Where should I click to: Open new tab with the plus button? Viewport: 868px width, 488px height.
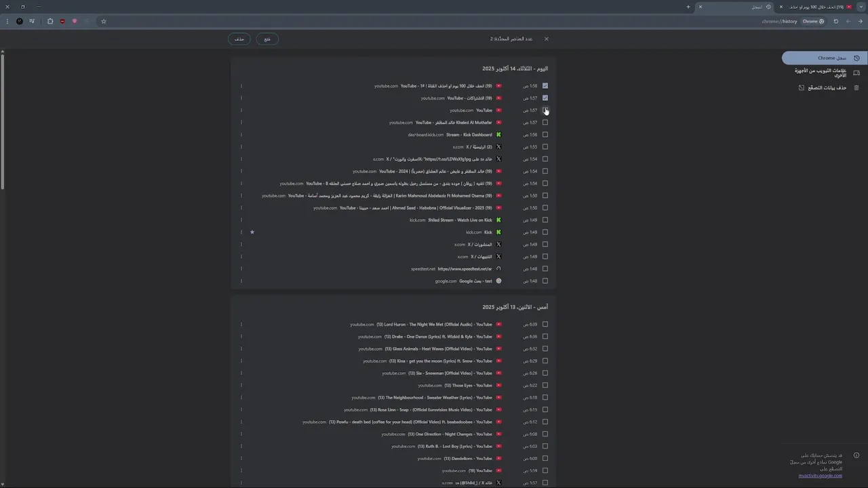[688, 7]
